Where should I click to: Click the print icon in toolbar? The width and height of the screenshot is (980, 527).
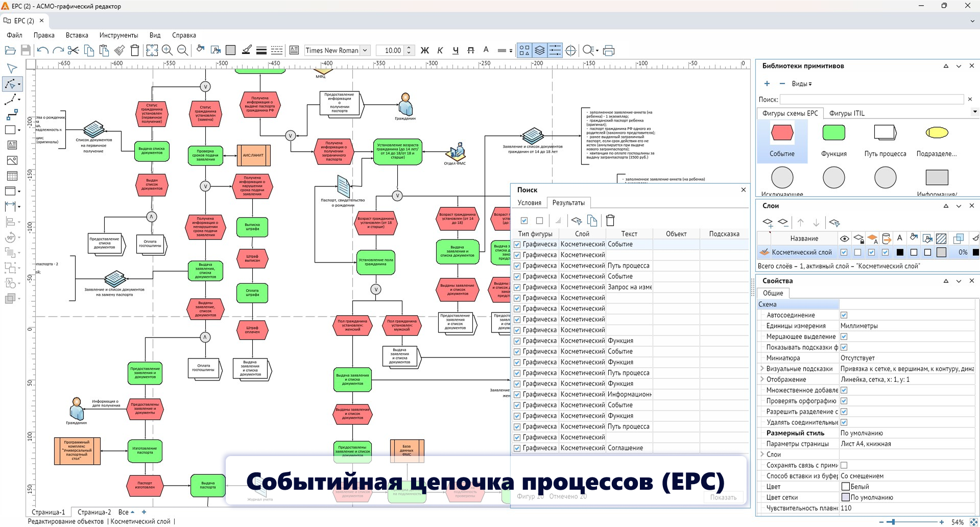[609, 50]
